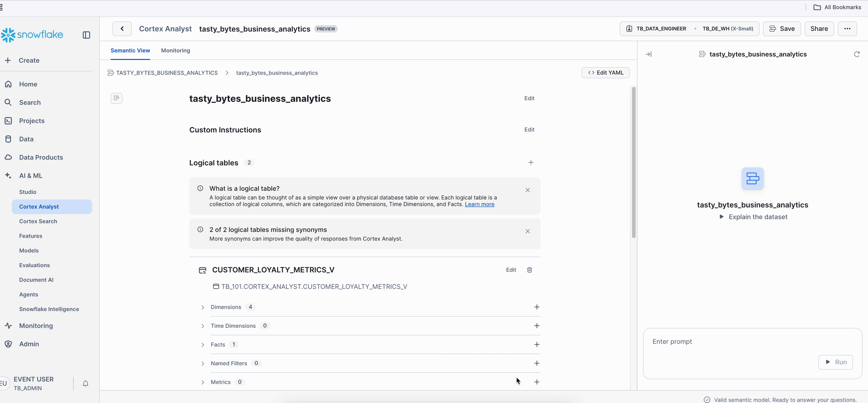Open Projects in the sidebar

[x=32, y=121]
